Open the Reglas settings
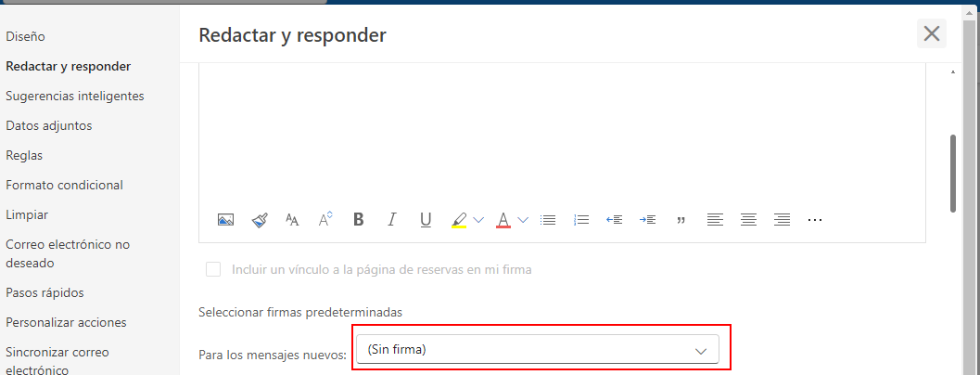Viewport: 980px width, 375px height. (x=24, y=155)
